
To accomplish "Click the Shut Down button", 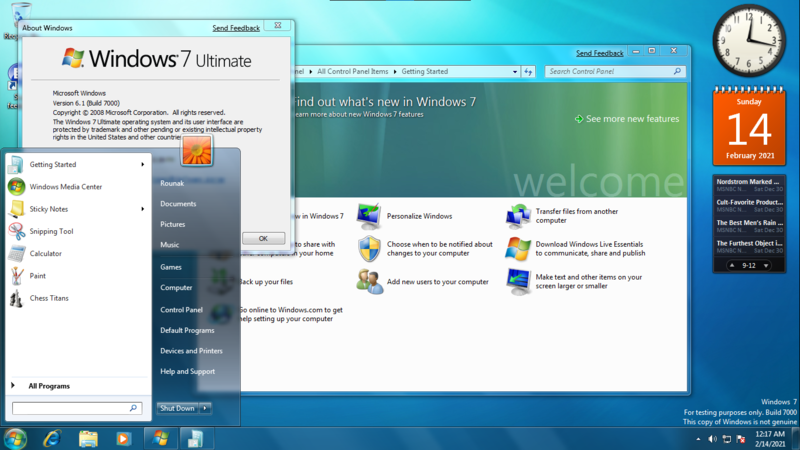I will pyautogui.click(x=178, y=408).
